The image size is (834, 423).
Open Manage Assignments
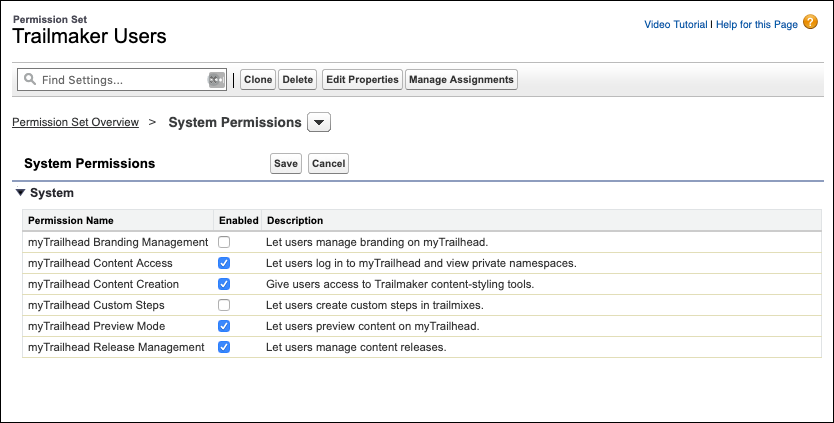(461, 79)
